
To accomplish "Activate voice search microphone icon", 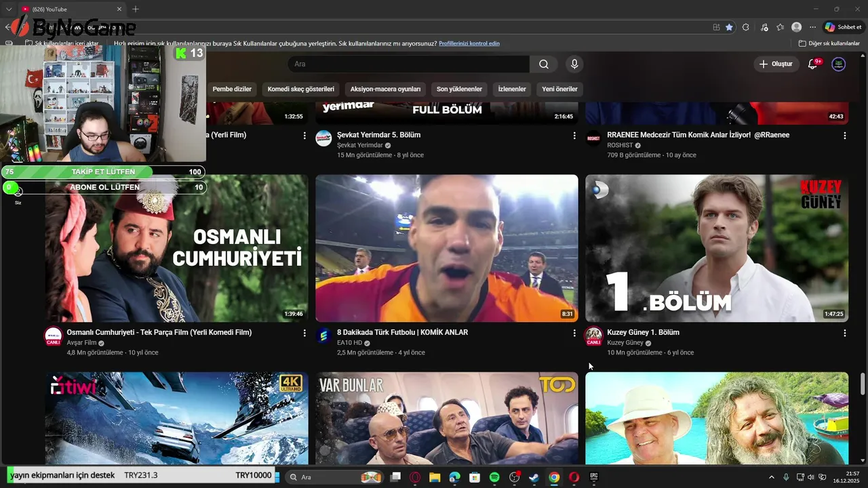I will [x=574, y=64].
